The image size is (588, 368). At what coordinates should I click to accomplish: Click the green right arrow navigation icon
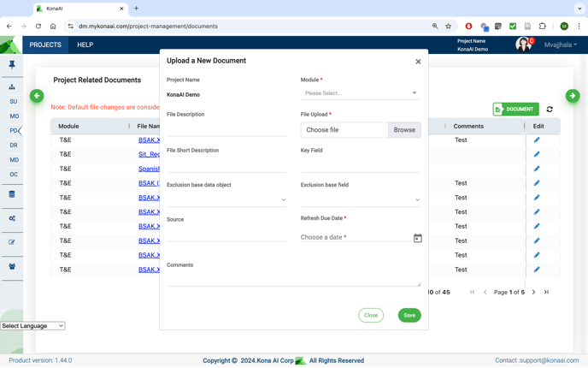click(572, 96)
